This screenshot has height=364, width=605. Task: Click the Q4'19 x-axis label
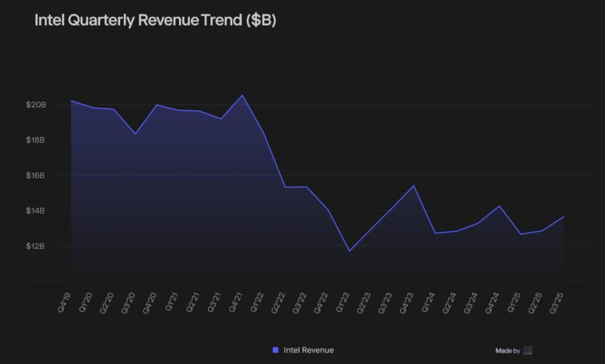pos(64,302)
